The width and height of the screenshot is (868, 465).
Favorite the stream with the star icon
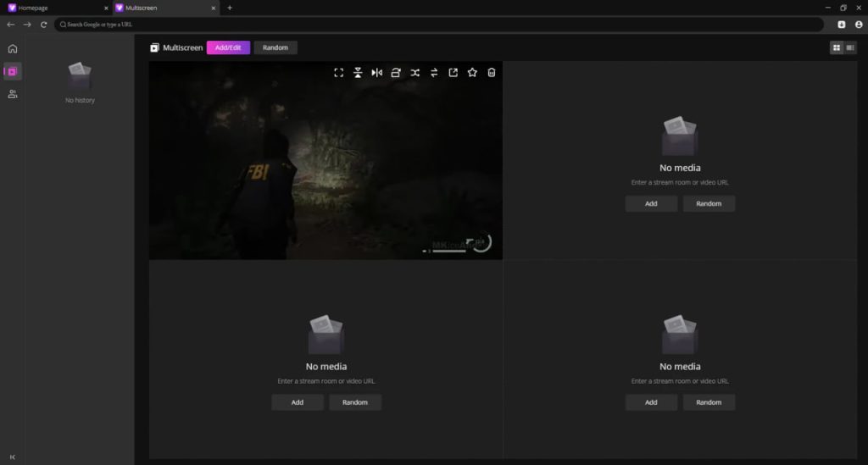[472, 73]
